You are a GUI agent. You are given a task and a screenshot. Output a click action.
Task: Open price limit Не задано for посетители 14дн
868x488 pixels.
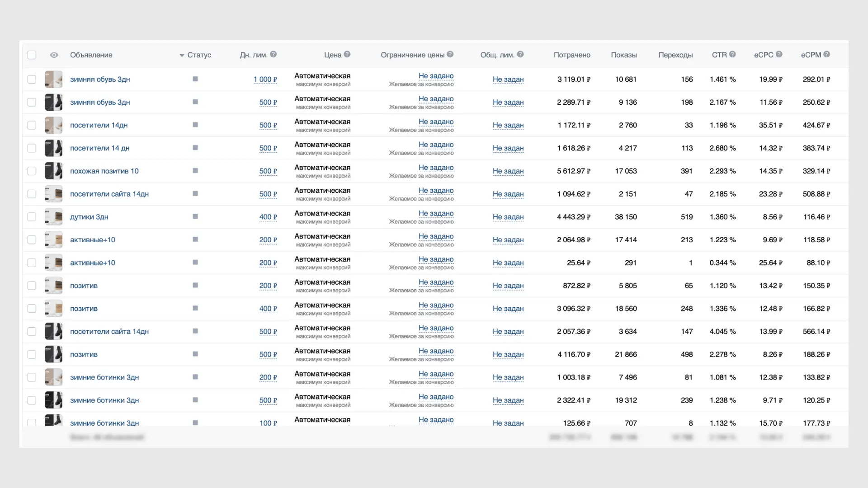tap(436, 122)
